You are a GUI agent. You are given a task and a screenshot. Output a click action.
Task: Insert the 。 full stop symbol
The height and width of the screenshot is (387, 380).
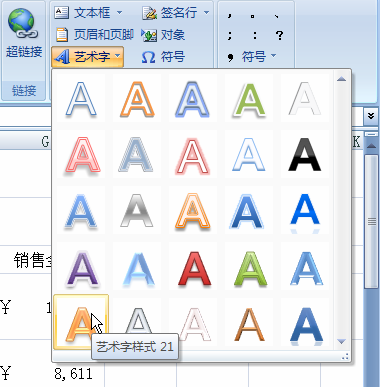(252, 16)
